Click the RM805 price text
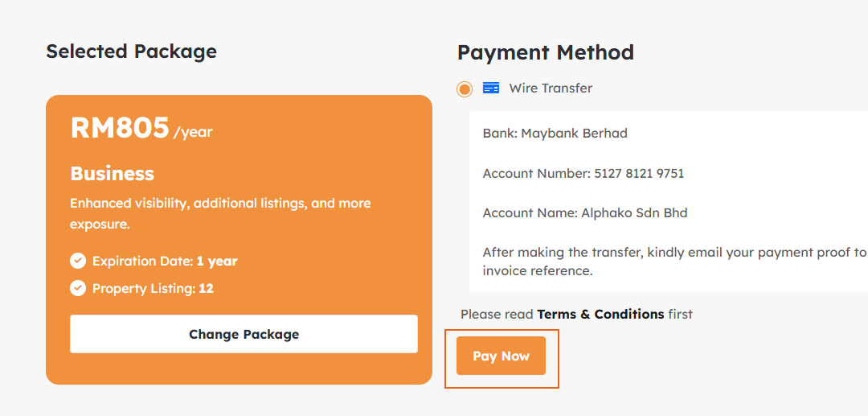Image resolution: width=868 pixels, height=416 pixels. [x=120, y=128]
